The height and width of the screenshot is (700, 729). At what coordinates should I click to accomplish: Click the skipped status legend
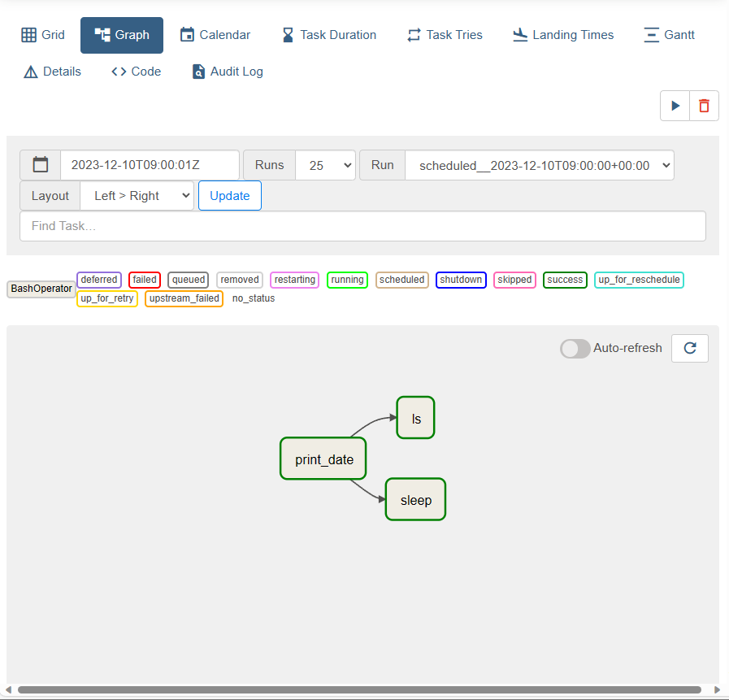point(514,280)
